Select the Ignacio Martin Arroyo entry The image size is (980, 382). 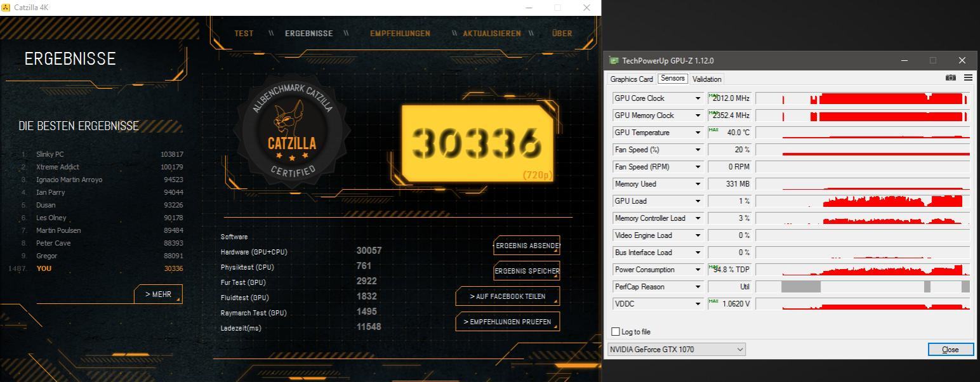102,180
